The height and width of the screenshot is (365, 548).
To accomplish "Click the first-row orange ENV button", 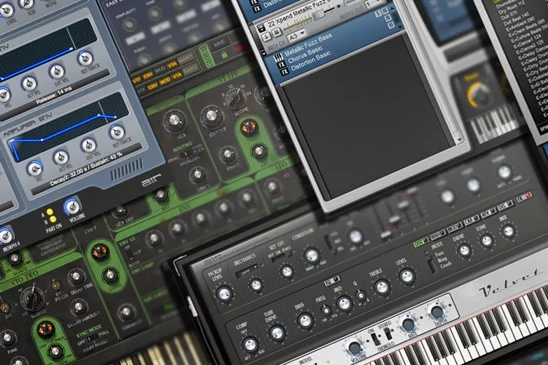I will [148, 75].
